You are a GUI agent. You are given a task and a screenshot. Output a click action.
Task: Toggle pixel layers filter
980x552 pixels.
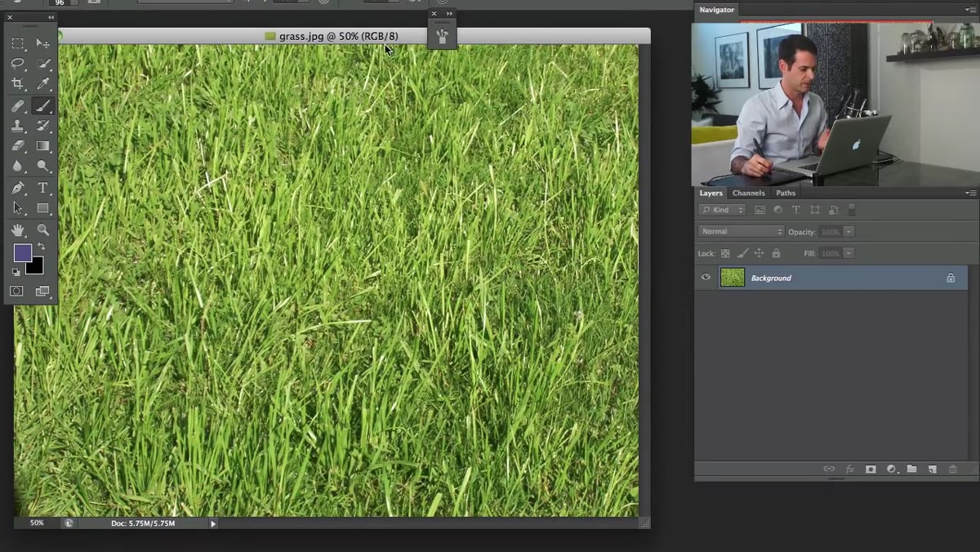[x=759, y=210]
